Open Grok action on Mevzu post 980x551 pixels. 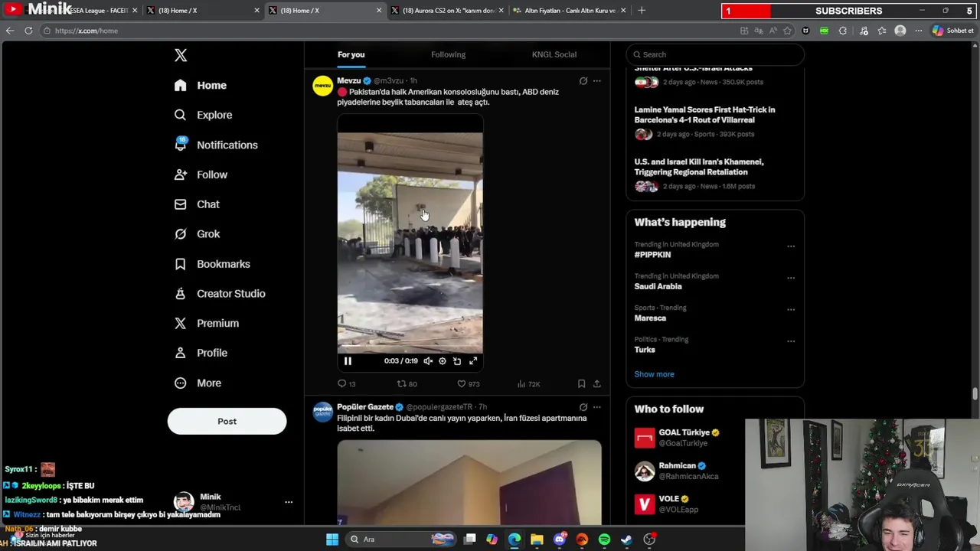(583, 80)
